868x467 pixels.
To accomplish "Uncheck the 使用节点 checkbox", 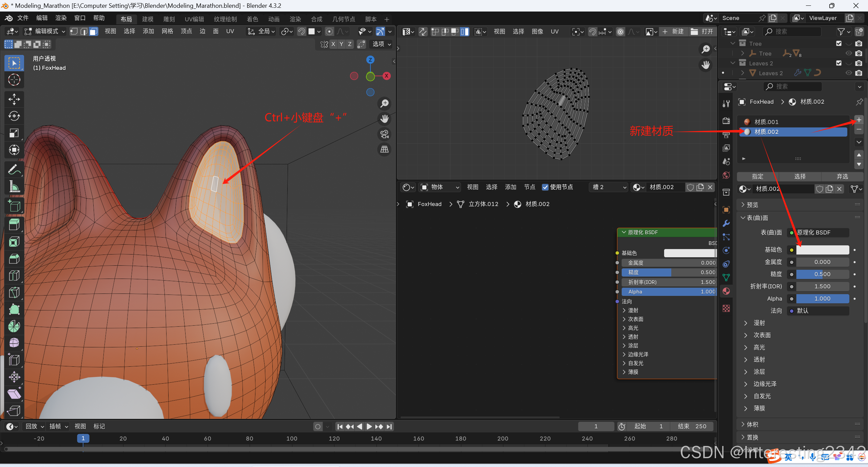I will [x=545, y=187].
